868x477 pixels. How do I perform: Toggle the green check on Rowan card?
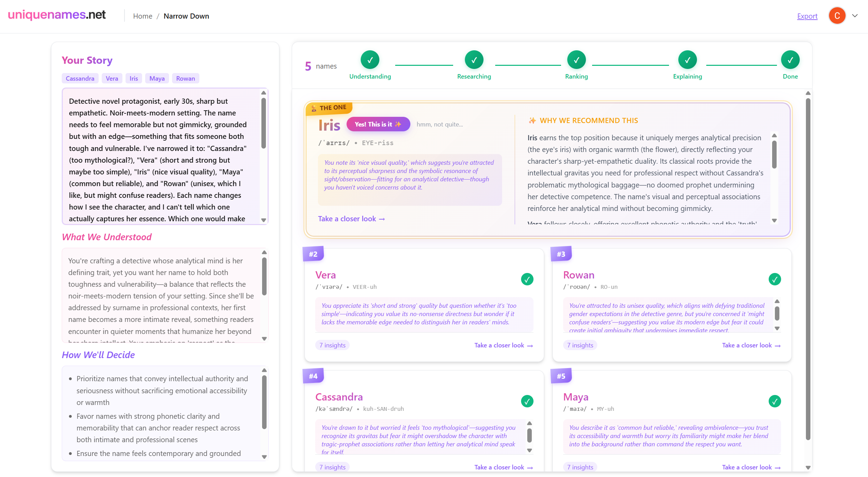775,279
